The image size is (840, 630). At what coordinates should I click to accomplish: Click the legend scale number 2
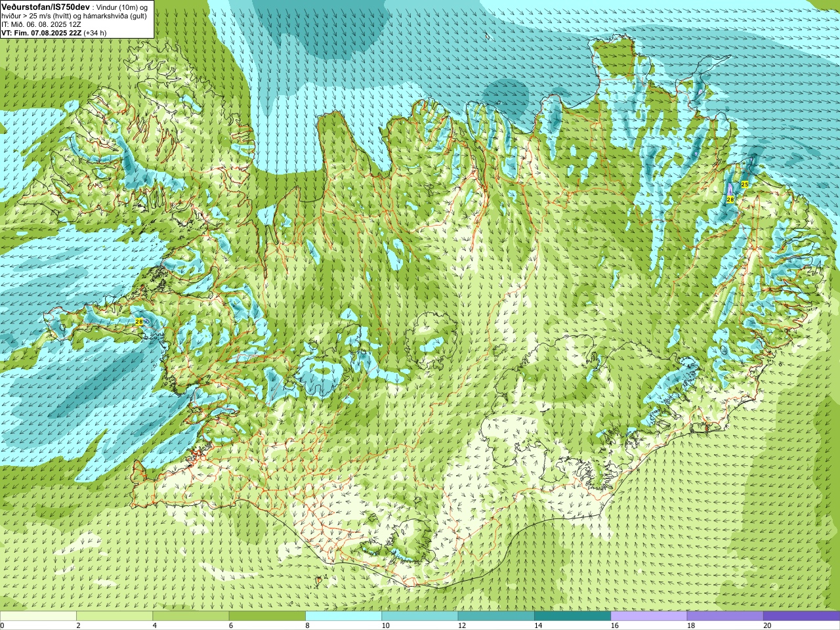point(78,625)
